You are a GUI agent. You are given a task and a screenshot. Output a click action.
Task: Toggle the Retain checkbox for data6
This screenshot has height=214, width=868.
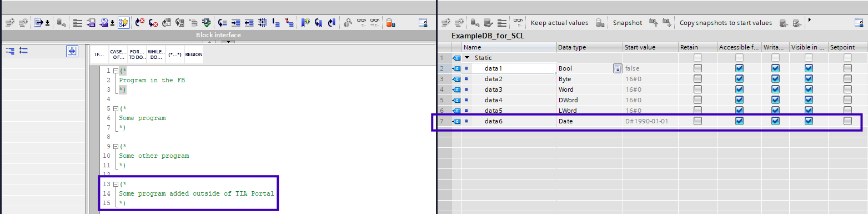tap(698, 121)
